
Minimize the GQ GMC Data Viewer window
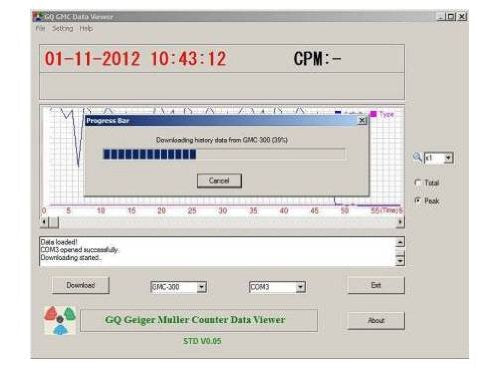[x=441, y=16]
